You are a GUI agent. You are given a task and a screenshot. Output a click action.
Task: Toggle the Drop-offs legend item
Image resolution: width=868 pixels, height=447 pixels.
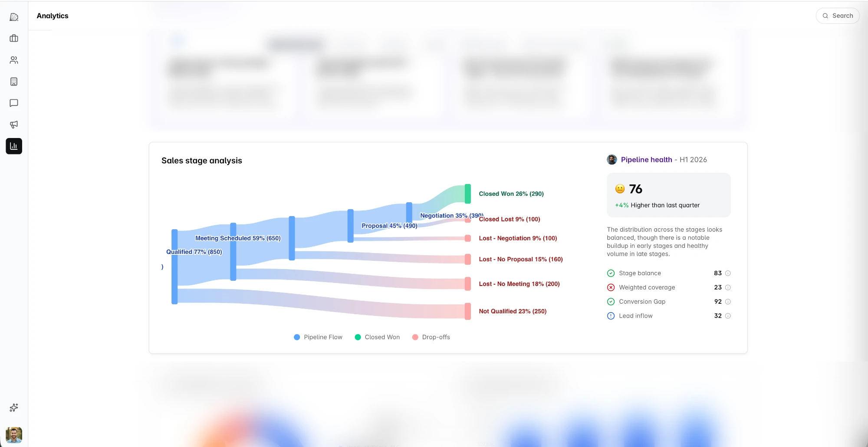click(x=431, y=337)
